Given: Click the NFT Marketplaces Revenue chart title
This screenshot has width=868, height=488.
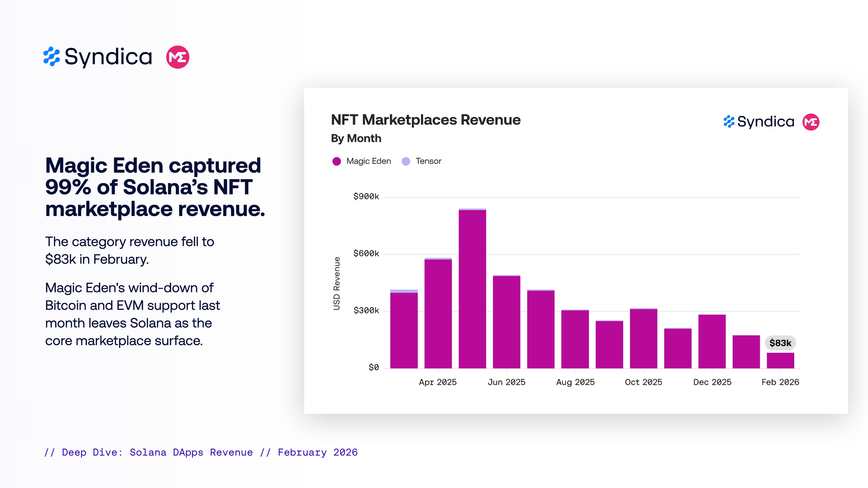Looking at the screenshot, I should click(x=425, y=120).
